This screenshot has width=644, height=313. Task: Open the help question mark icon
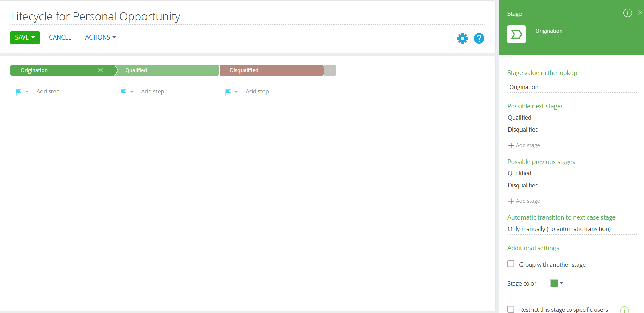click(479, 38)
